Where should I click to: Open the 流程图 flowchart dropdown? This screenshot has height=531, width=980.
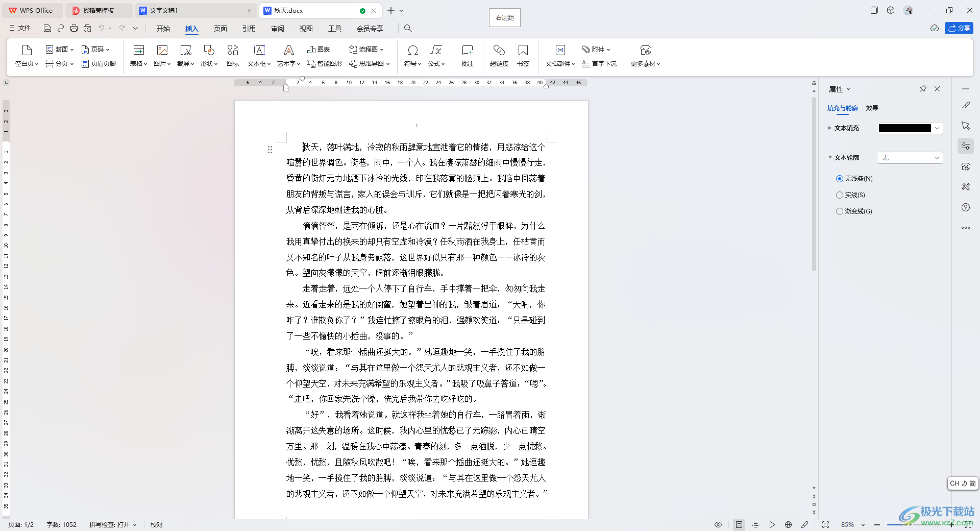pos(366,50)
